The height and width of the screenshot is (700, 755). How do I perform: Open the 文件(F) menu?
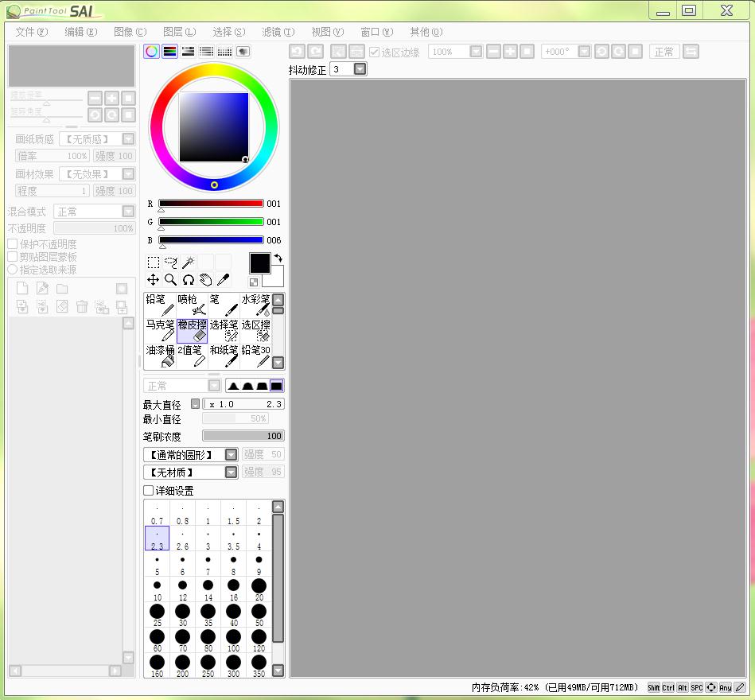click(31, 32)
